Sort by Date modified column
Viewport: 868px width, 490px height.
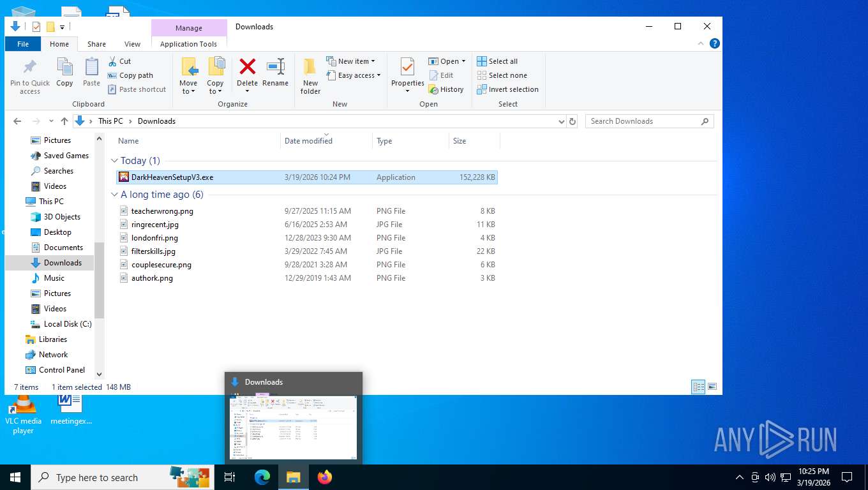(x=326, y=141)
